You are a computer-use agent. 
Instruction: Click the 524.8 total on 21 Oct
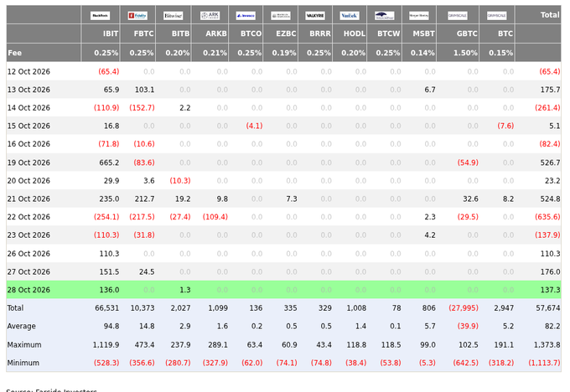(551, 199)
